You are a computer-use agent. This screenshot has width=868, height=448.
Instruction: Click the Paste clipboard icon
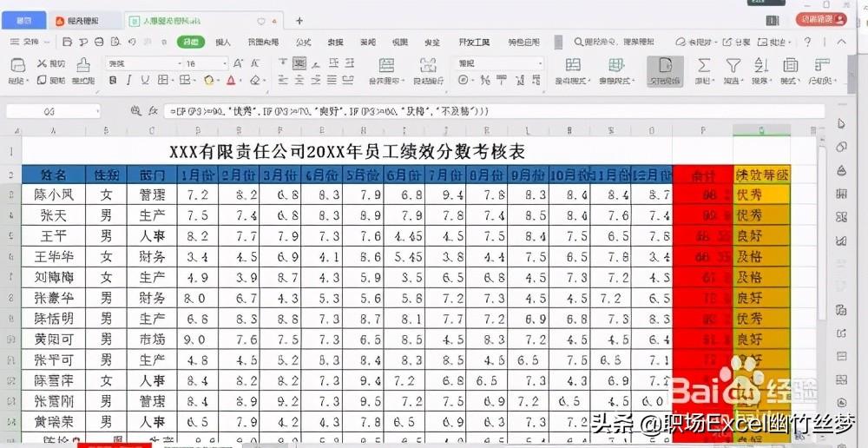[x=17, y=65]
